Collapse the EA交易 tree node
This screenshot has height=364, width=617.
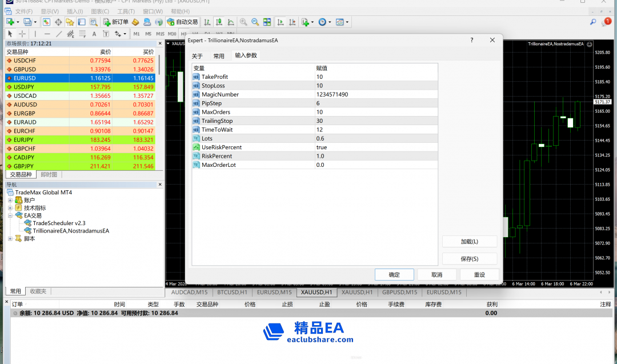(10, 216)
